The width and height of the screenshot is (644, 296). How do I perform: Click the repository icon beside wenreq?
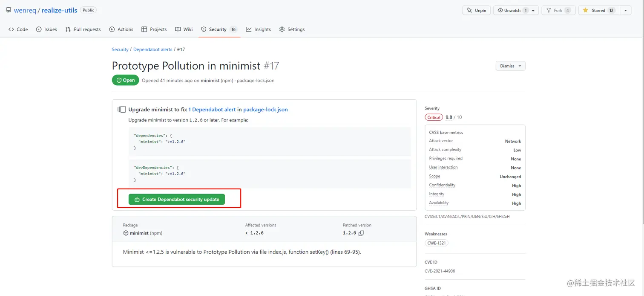[9, 10]
